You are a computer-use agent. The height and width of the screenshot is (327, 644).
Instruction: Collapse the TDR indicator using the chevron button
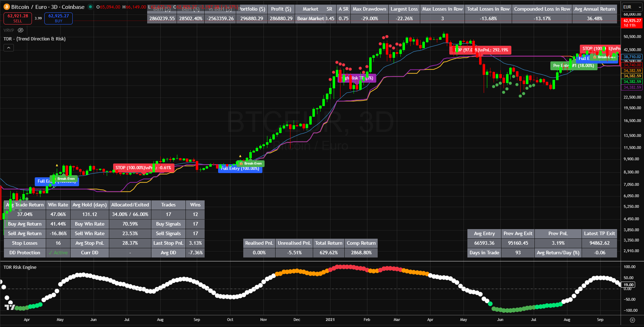click(9, 47)
